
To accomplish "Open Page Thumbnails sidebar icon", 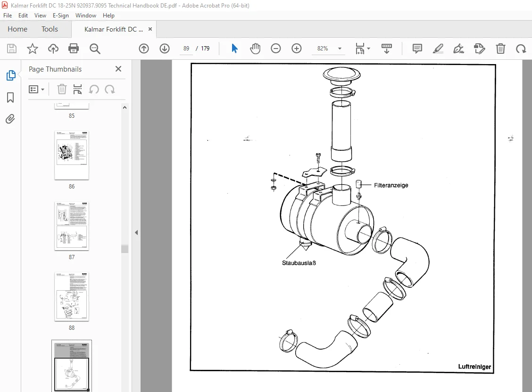I will [x=10, y=75].
